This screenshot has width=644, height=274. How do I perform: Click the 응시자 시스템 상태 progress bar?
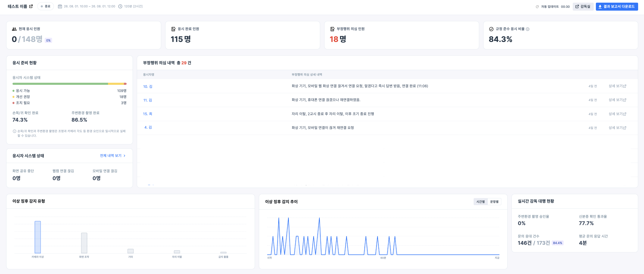point(70,84)
